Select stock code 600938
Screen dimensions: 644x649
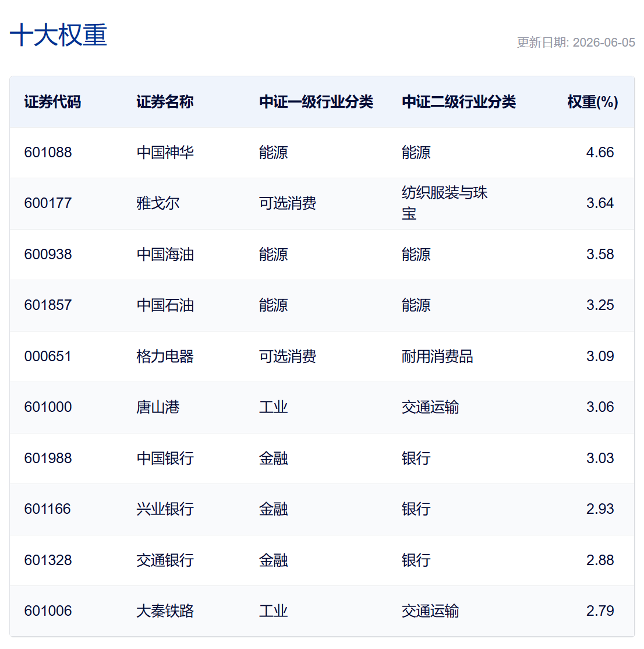point(48,254)
